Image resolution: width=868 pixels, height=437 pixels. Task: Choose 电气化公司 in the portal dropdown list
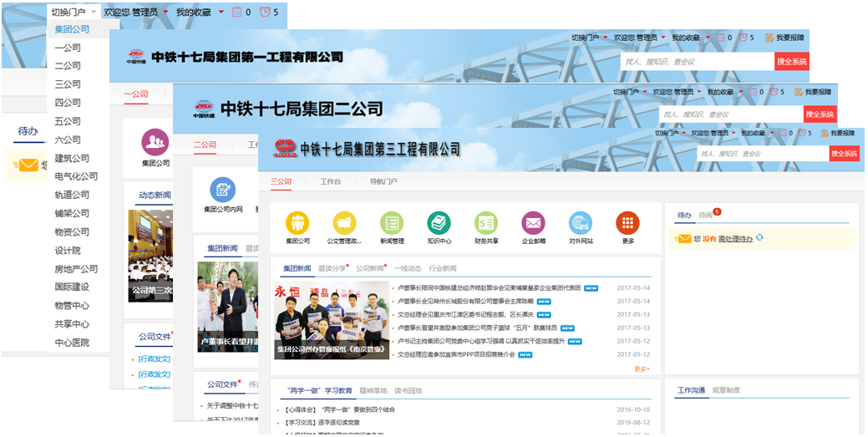pos(76,176)
